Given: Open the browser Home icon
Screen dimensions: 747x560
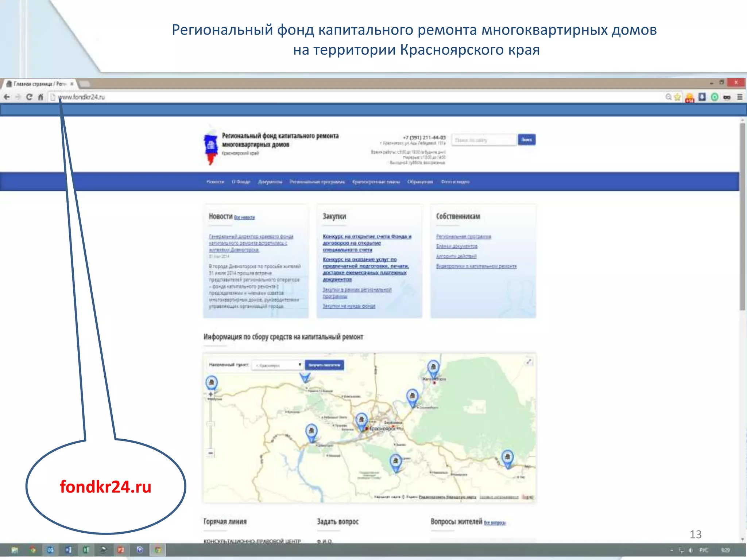Looking at the screenshot, I should [40, 97].
